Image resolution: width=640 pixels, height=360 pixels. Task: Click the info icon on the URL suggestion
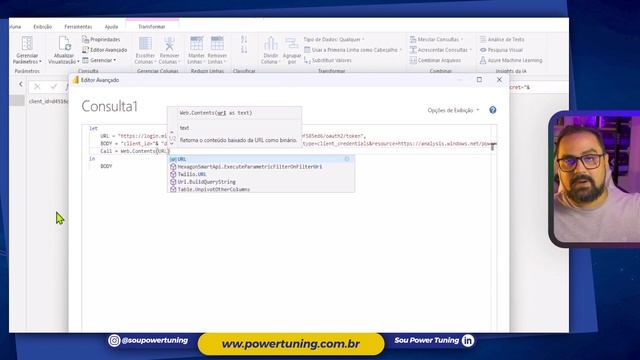pyautogui.click(x=347, y=159)
